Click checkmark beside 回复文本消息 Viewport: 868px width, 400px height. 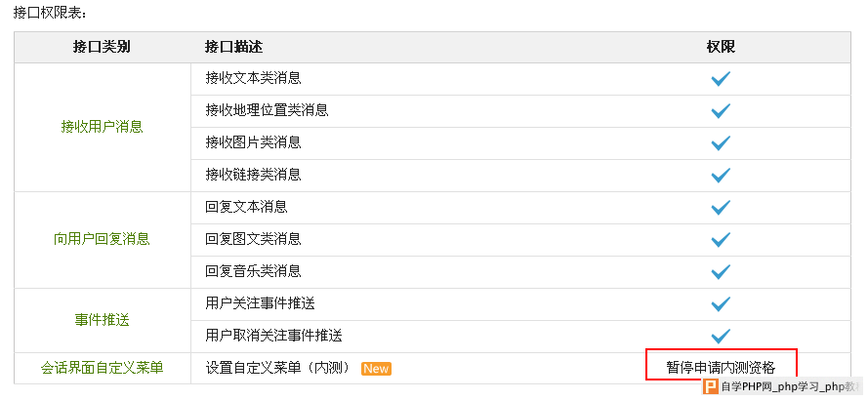[x=721, y=208]
